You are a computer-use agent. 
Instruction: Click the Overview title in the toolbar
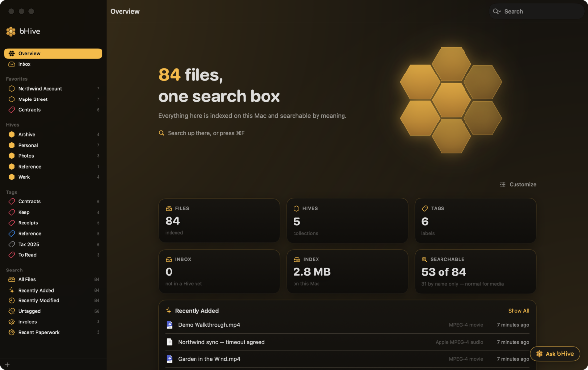125,11
